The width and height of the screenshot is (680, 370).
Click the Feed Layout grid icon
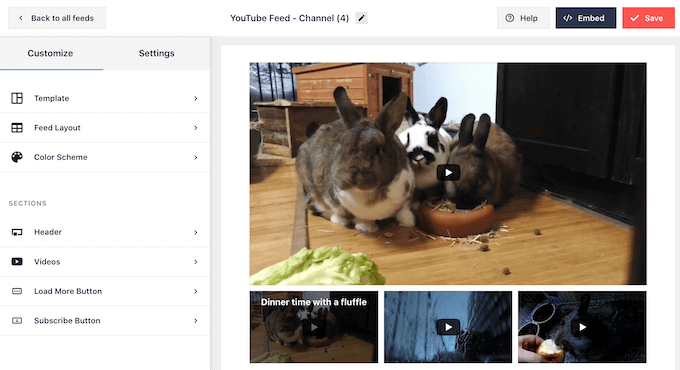point(17,128)
